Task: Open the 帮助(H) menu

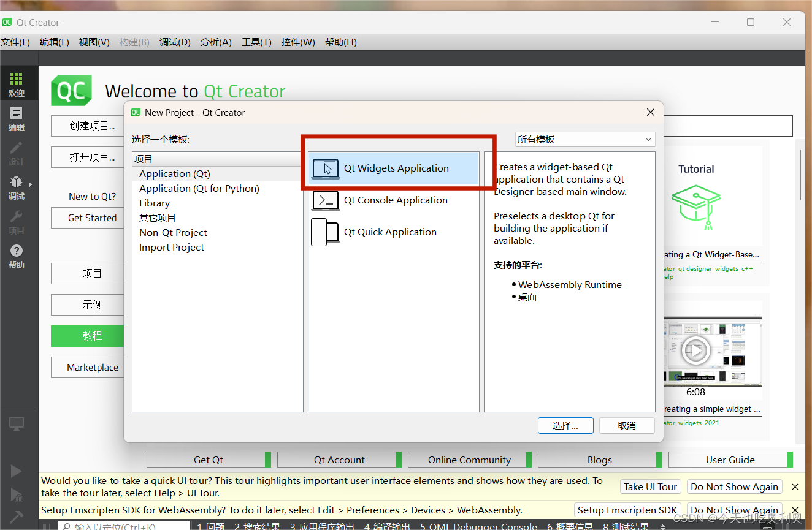Action: point(340,42)
